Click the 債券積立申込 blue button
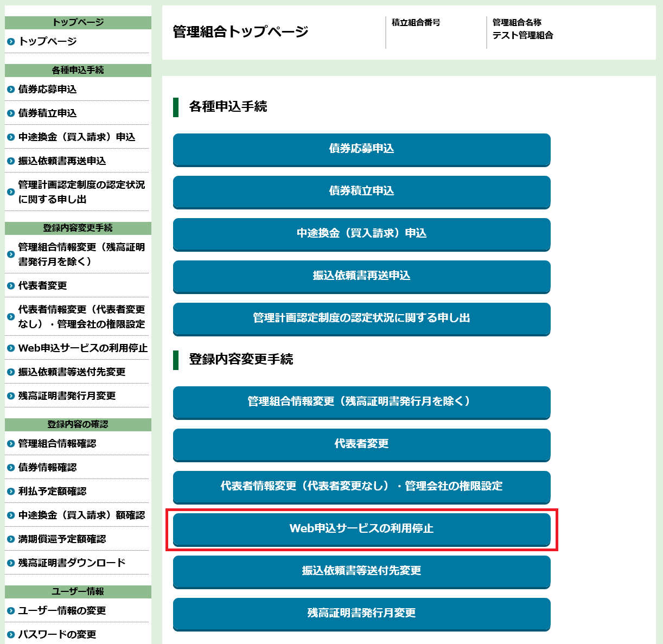 point(362,192)
